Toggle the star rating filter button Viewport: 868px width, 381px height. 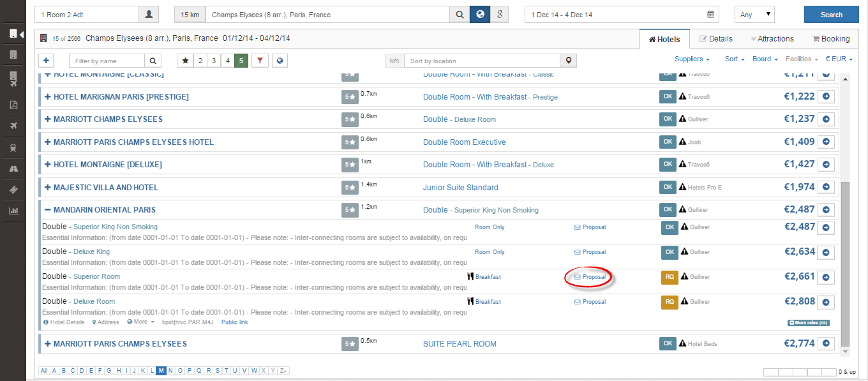click(185, 61)
